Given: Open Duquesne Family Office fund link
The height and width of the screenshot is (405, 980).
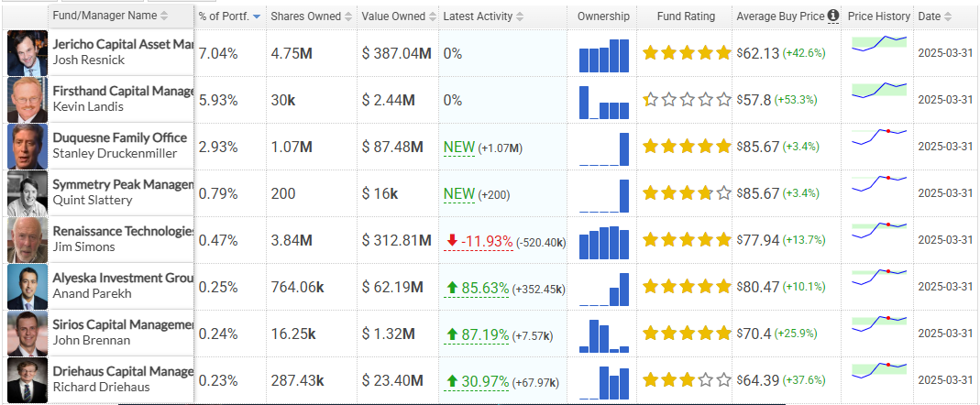Looking at the screenshot, I should click(x=120, y=137).
